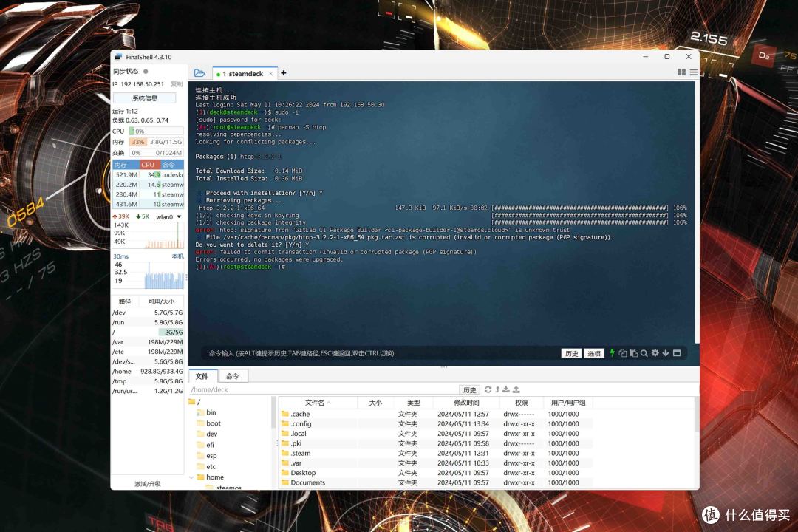Screen dimensions: 798x532
Task: Open the 系统信息 button
Action: [x=145, y=98]
